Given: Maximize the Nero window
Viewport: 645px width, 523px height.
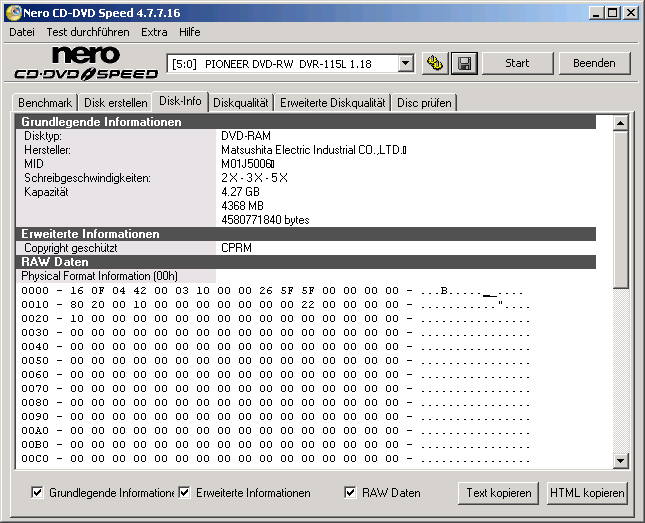Looking at the screenshot, I should [x=612, y=13].
